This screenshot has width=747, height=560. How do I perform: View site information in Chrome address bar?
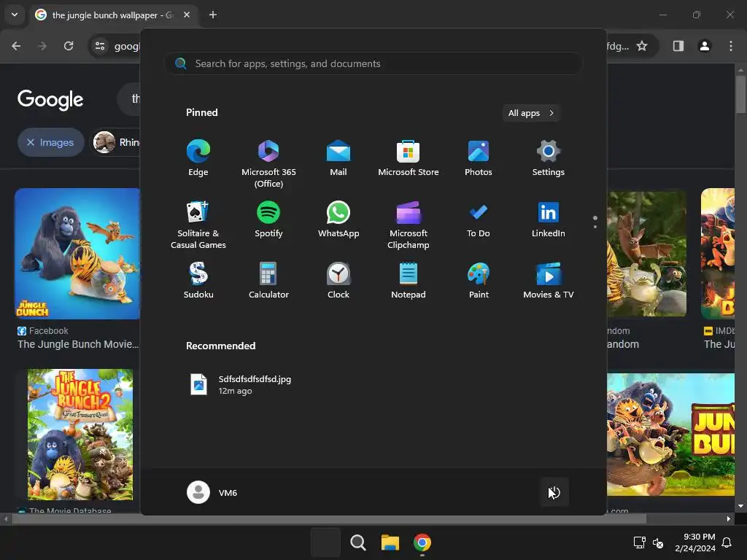[100, 46]
